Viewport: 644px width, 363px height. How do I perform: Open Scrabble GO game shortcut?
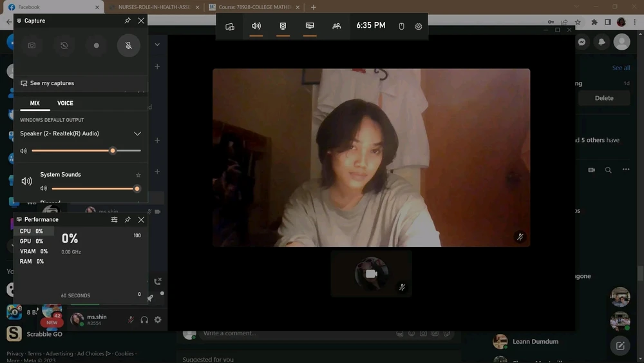(35, 334)
